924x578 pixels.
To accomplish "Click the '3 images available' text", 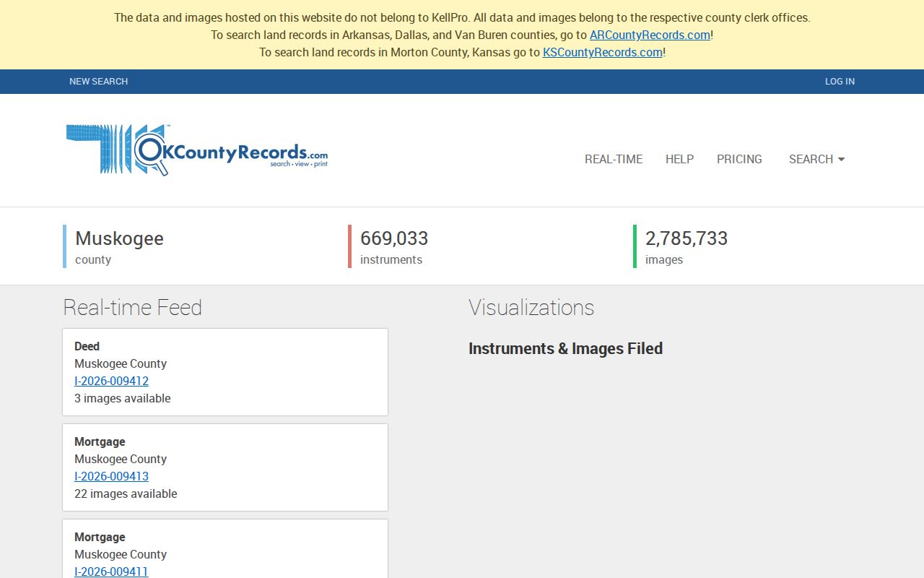I will pyautogui.click(x=123, y=398).
